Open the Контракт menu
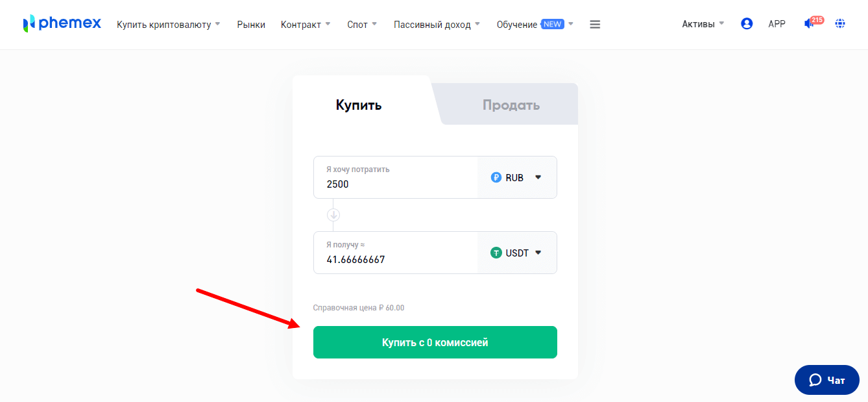868x402 pixels. (306, 25)
